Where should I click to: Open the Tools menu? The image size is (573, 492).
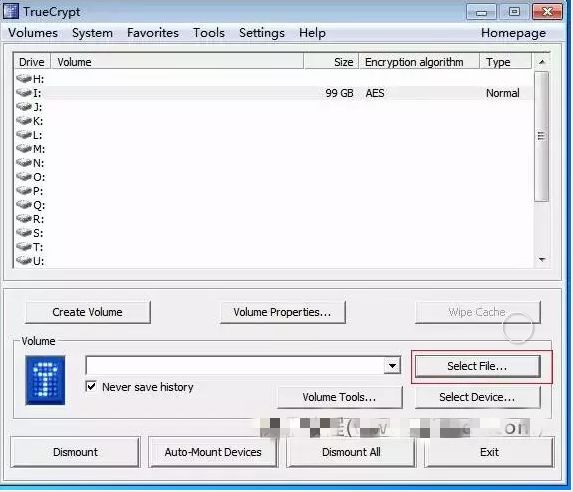click(209, 33)
